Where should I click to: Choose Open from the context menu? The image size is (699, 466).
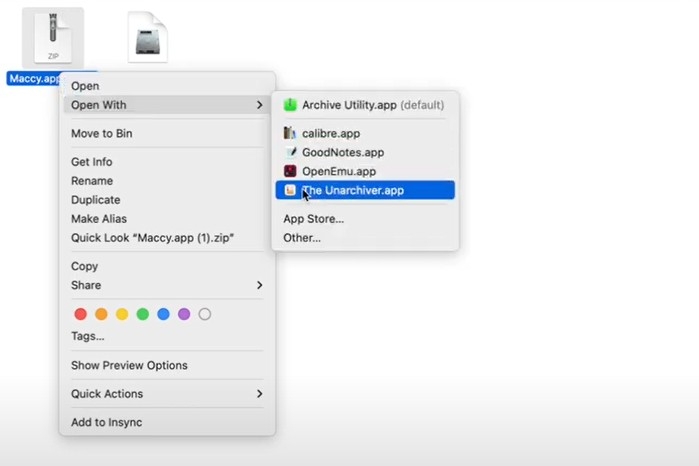click(x=167, y=86)
